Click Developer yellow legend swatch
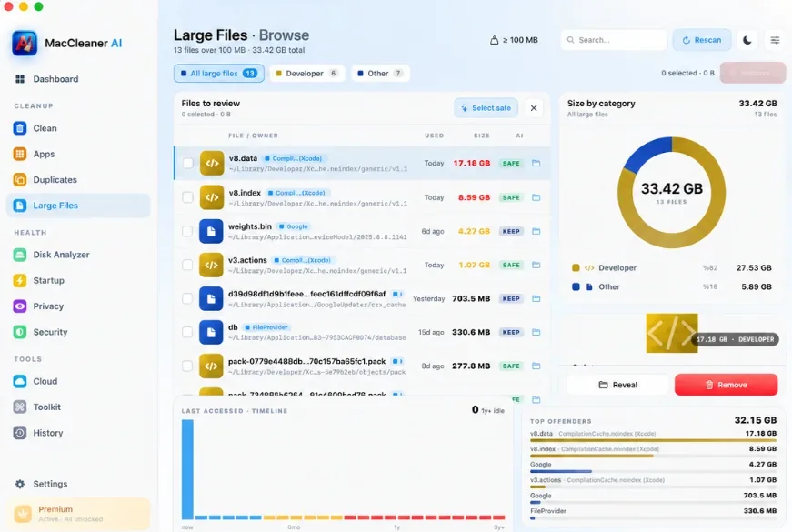The height and width of the screenshot is (532, 792). click(x=576, y=267)
